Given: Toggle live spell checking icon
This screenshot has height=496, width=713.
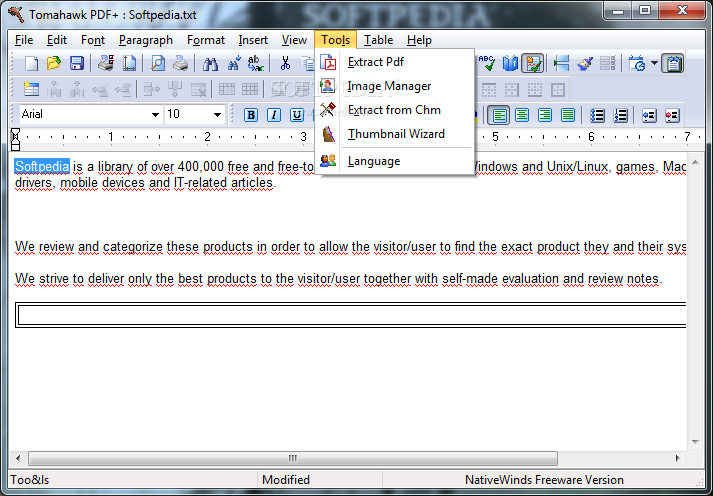Looking at the screenshot, I should click(x=533, y=63).
